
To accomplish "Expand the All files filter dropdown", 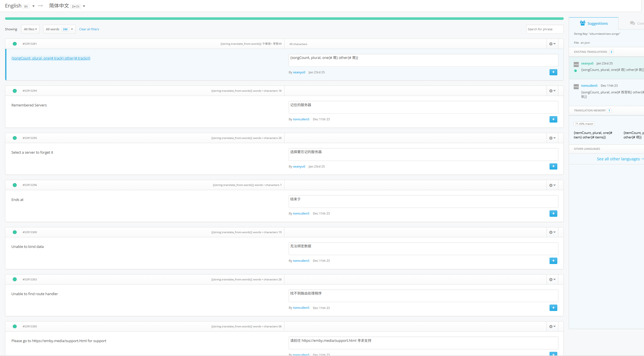I will 30,29.
